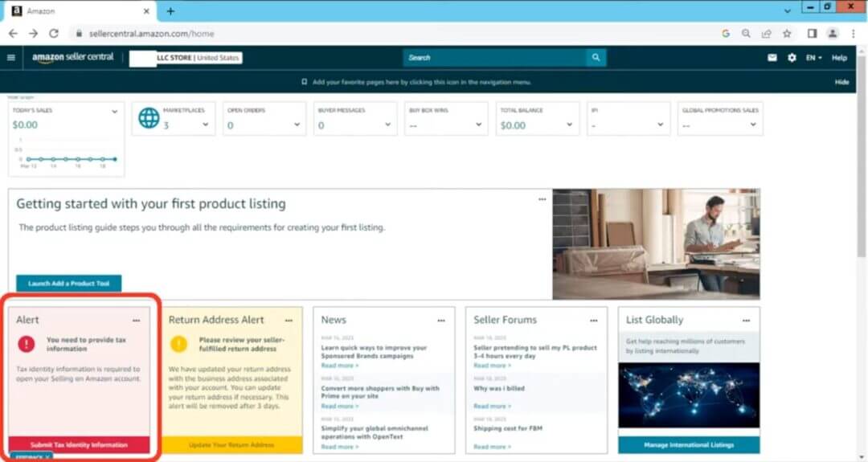
Task: Expand the Total Balance dropdown
Action: (x=569, y=125)
